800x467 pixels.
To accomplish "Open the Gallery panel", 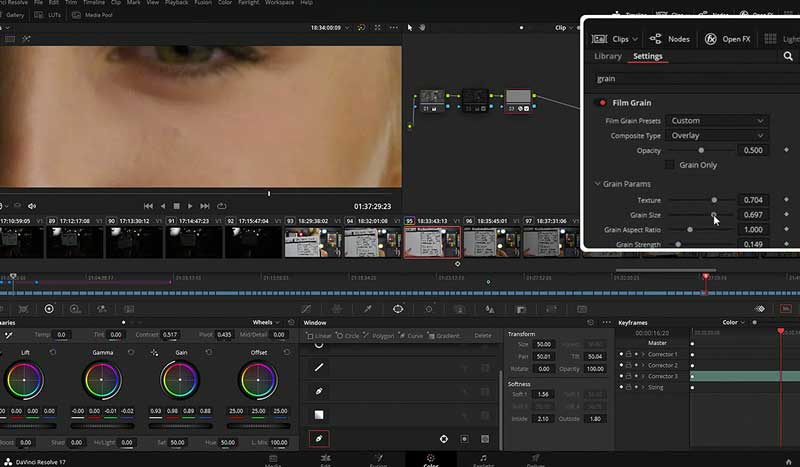I will (x=14, y=15).
